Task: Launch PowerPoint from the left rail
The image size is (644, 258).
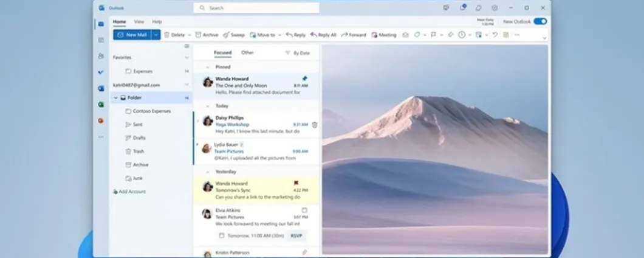Action: (101, 120)
